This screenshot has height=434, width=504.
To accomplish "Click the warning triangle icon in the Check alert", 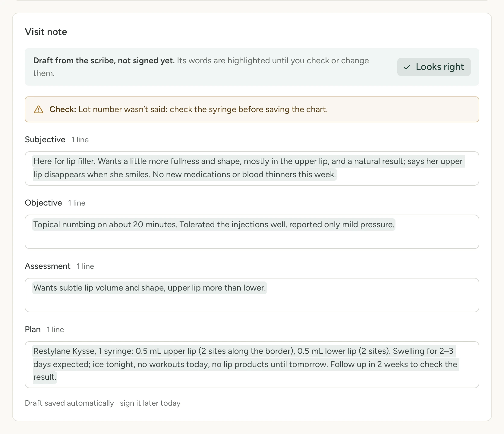I will click(39, 109).
